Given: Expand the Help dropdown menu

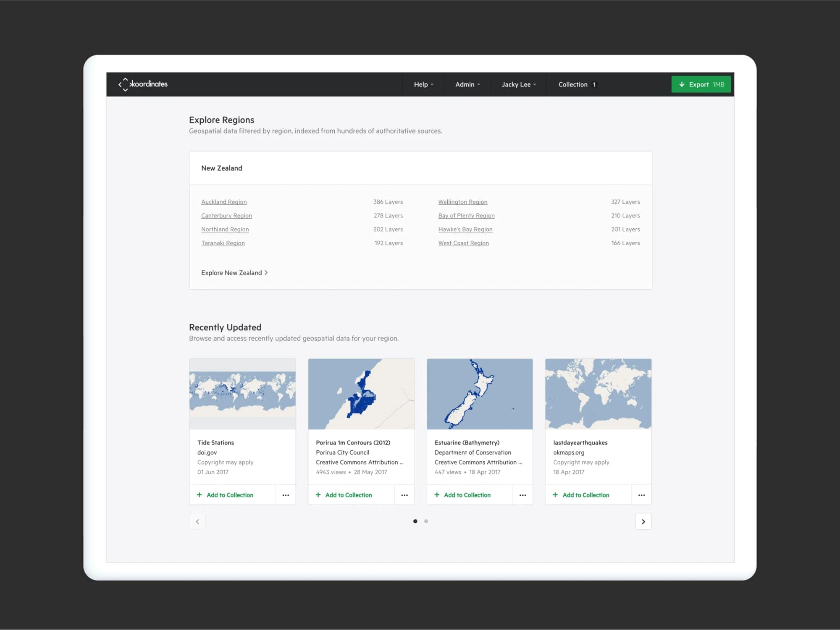Looking at the screenshot, I should coord(423,84).
